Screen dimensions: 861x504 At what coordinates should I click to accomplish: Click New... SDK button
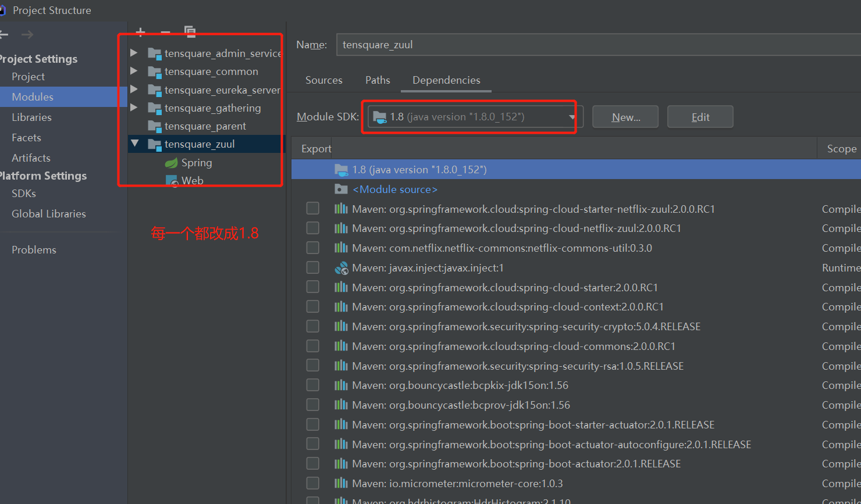[625, 117]
